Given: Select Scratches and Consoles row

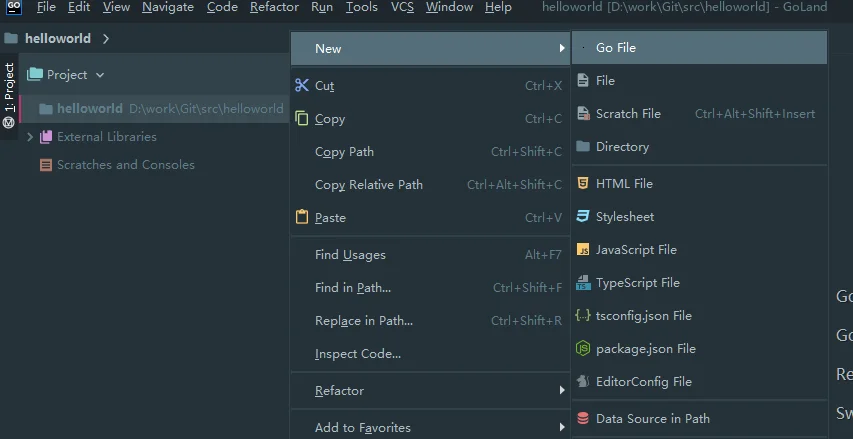Looking at the screenshot, I should [154, 165].
